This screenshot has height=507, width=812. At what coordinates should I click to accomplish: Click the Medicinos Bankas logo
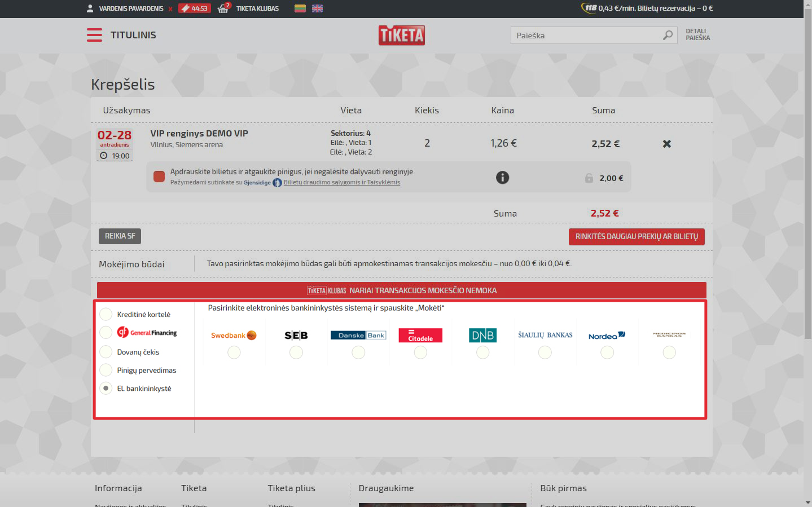tap(669, 334)
